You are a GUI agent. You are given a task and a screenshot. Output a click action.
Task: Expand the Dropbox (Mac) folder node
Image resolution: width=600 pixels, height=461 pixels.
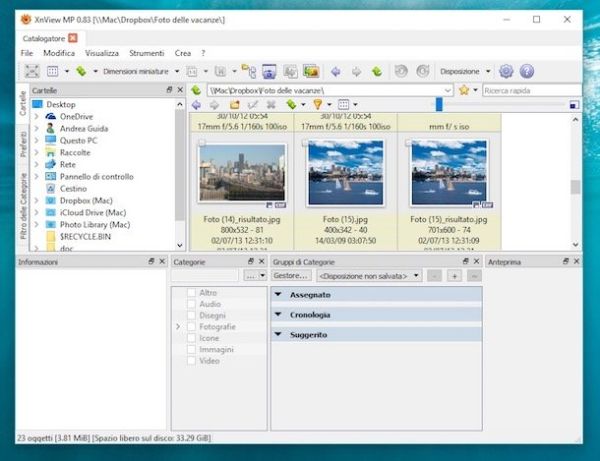pyautogui.click(x=36, y=200)
